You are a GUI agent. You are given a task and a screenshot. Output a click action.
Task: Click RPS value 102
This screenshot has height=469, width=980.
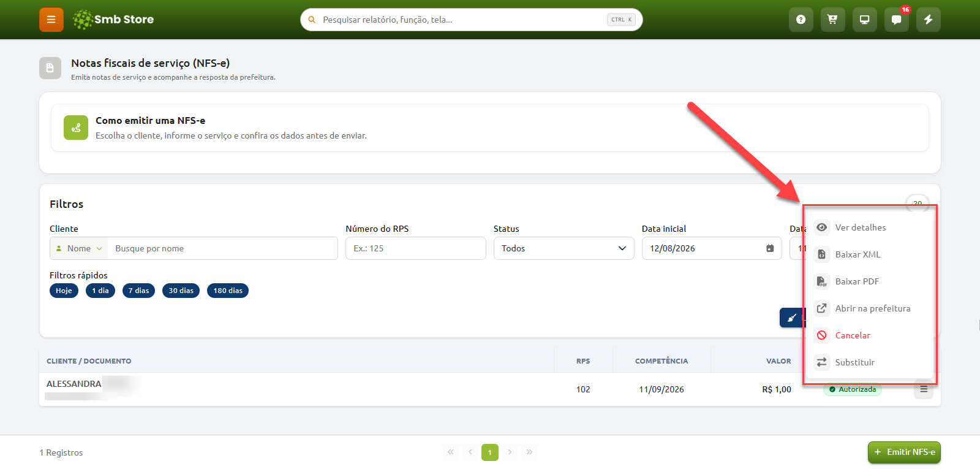(x=583, y=389)
